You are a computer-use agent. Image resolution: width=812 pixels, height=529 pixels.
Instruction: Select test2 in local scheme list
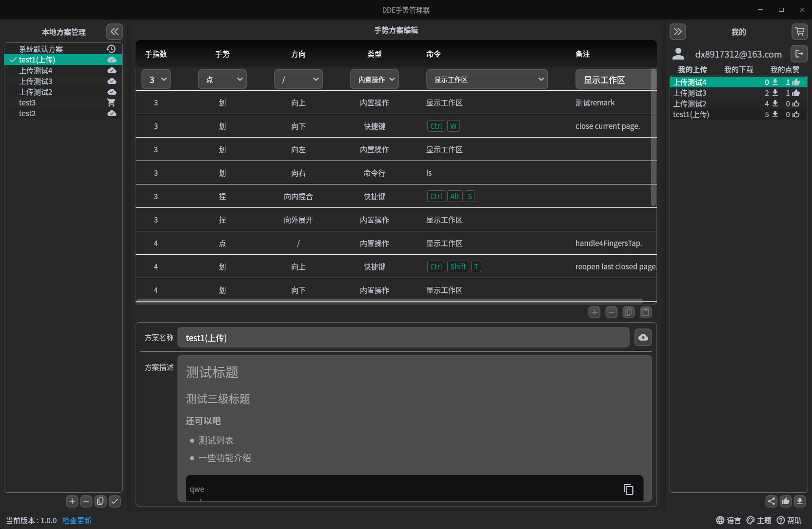click(63, 113)
